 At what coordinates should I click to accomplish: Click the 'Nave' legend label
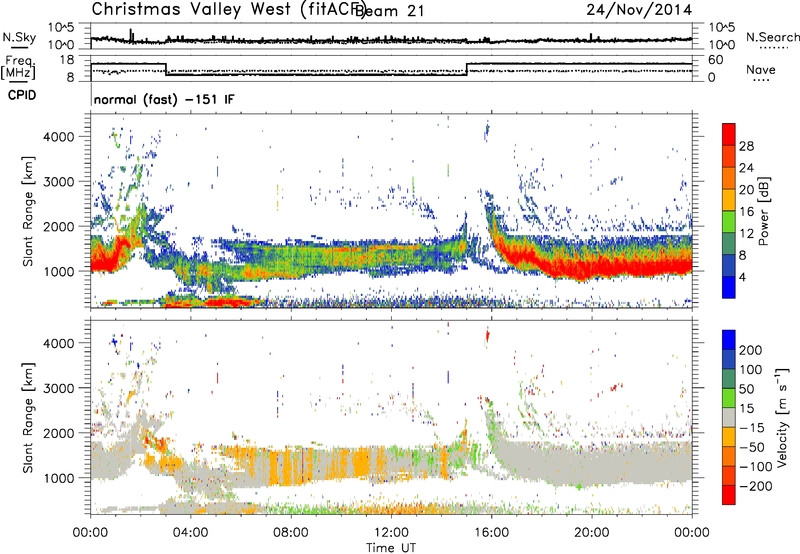point(761,69)
